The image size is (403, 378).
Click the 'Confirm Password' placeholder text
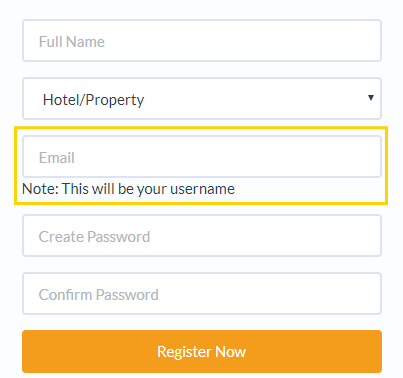(x=99, y=295)
